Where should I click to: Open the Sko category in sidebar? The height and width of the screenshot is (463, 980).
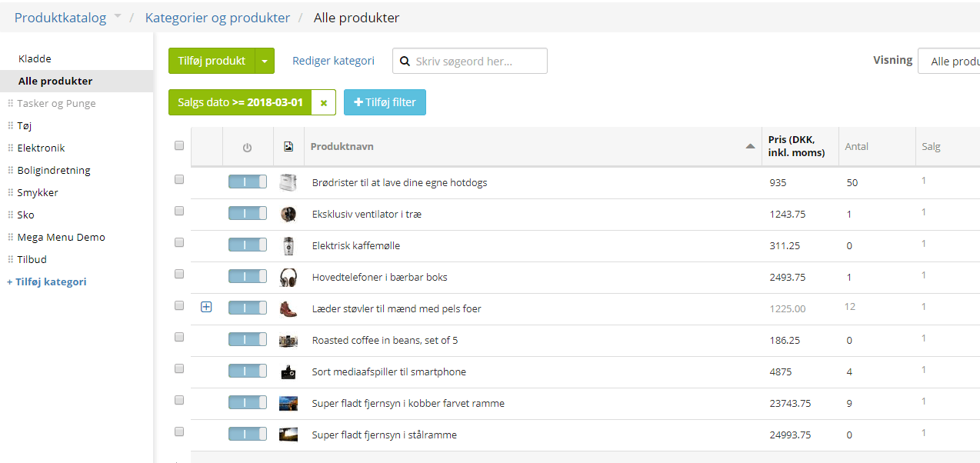coord(25,215)
